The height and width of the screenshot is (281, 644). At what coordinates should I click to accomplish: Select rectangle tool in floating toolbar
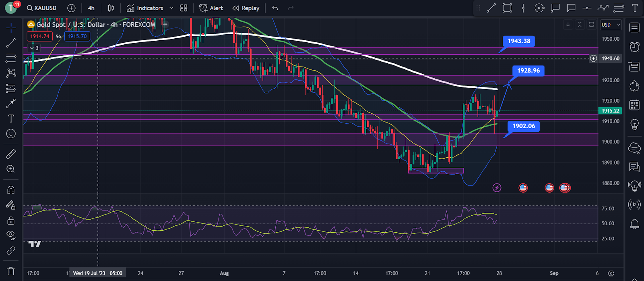pyautogui.click(x=507, y=8)
